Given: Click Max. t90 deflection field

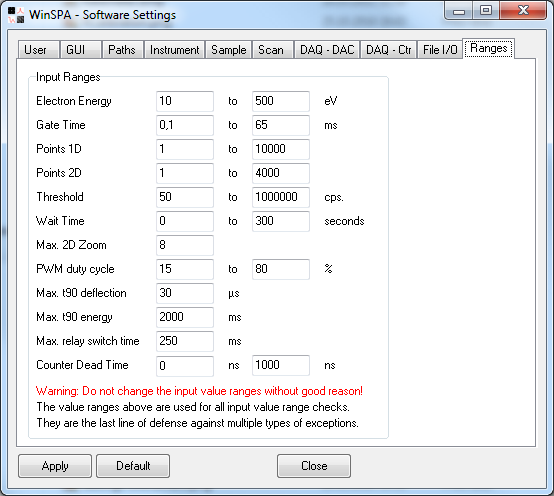Looking at the screenshot, I should tap(185, 293).
